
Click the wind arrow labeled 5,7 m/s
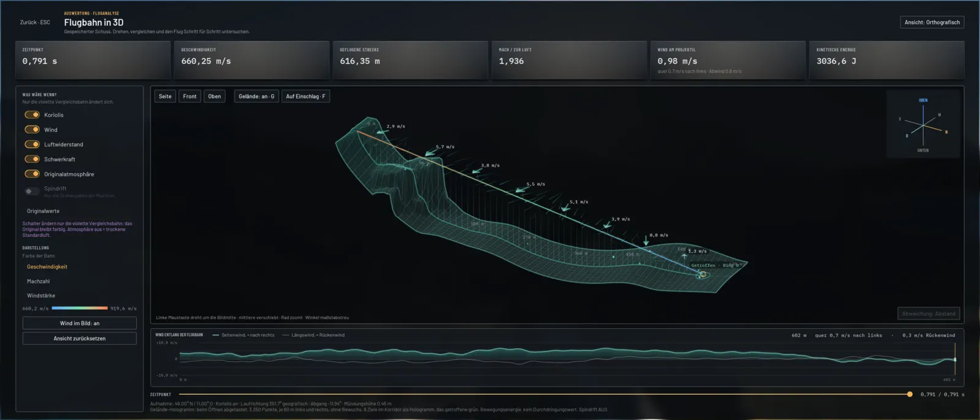click(431, 152)
